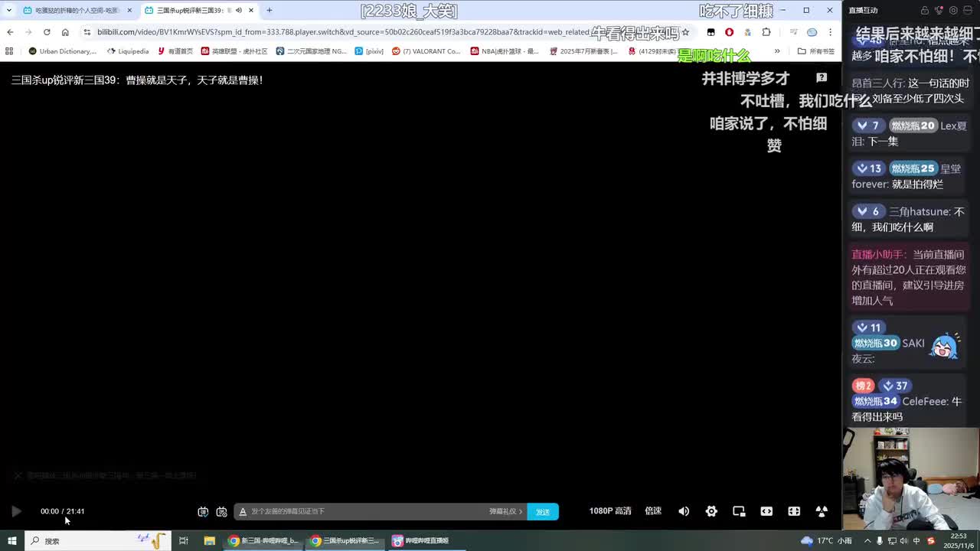This screenshot has height=551, width=980.
Task: Open File Explorer from taskbar
Action: point(209,540)
